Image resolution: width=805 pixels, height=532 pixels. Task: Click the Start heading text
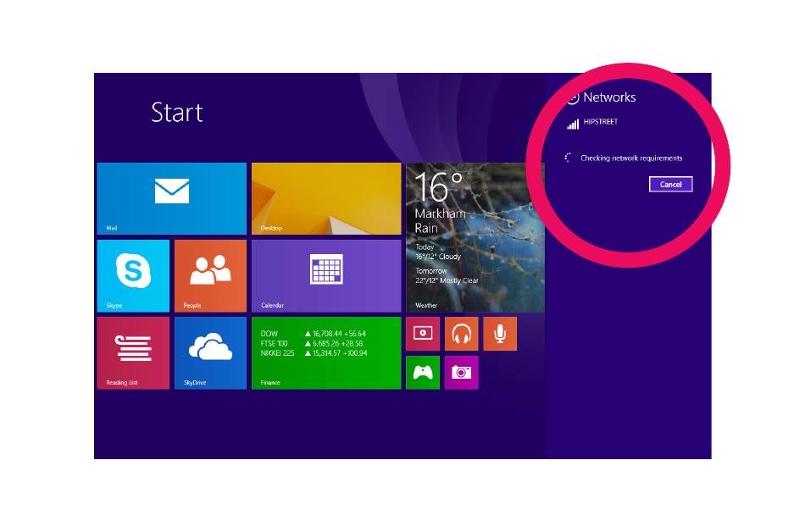tap(177, 113)
